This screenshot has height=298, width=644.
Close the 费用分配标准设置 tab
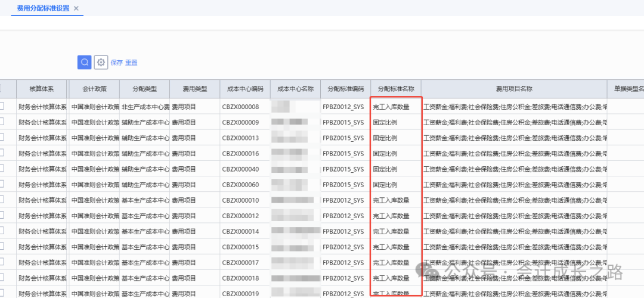pyautogui.click(x=76, y=8)
